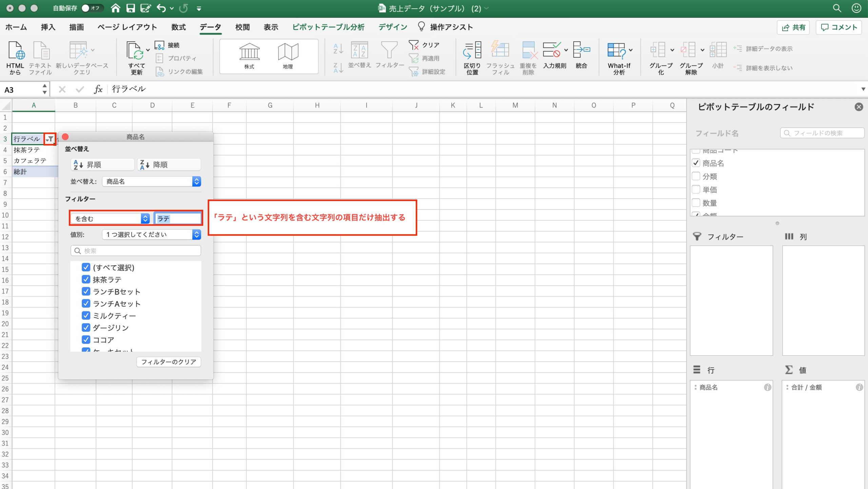Image resolution: width=868 pixels, height=489 pixels.
Task: Click the undo arrow icon
Action: point(161,8)
